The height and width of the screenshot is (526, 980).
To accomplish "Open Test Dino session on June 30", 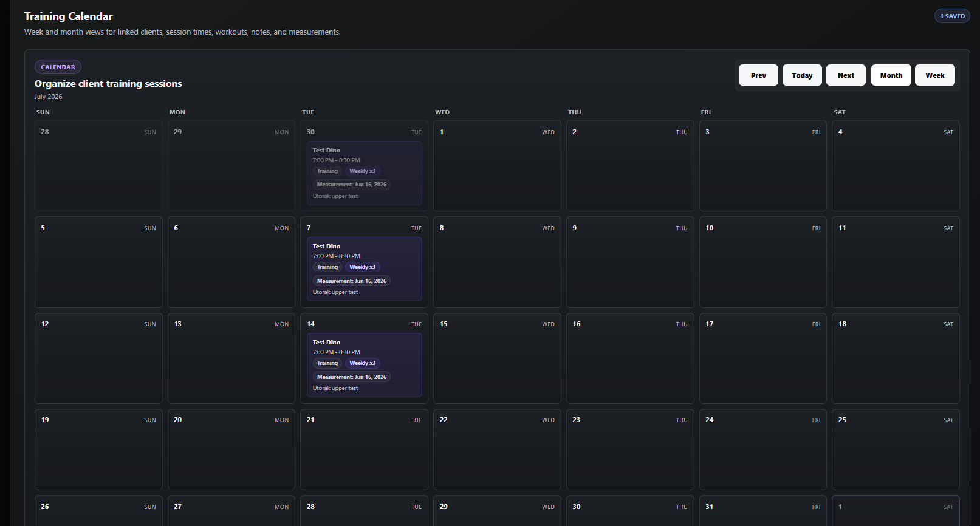I will (x=365, y=173).
